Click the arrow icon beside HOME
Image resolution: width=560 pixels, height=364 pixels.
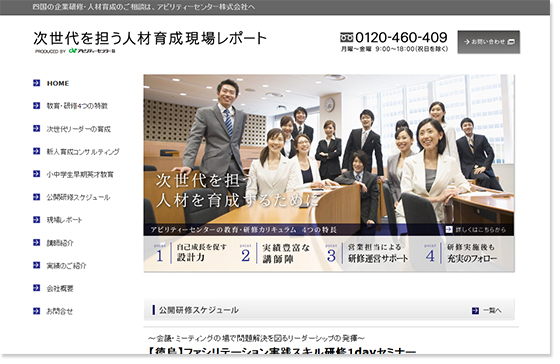coord(36,83)
